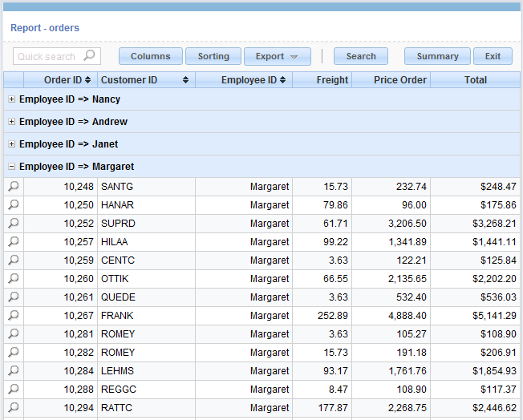Viewport: 523px width, 420px height.
Task: Collapse the Employee ID Margaret group
Action: click(11, 167)
